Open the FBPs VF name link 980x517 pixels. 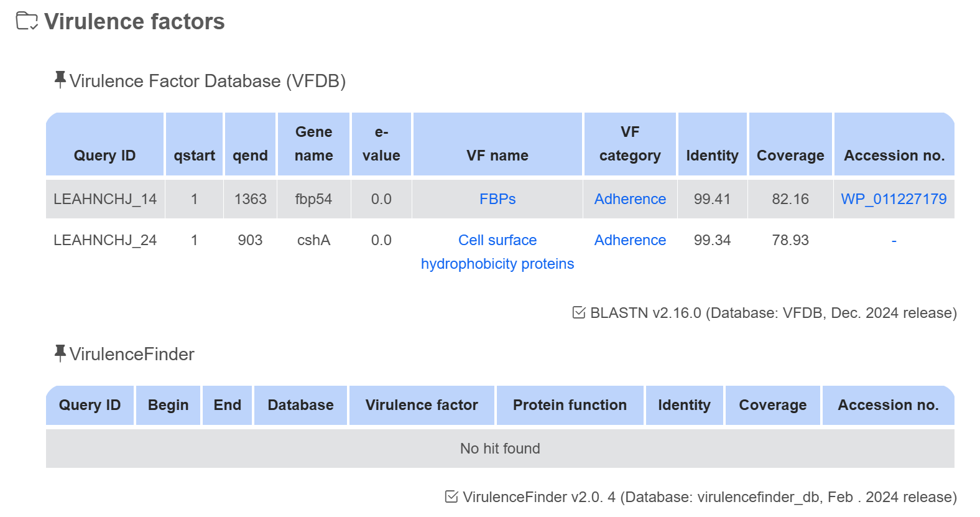point(497,199)
